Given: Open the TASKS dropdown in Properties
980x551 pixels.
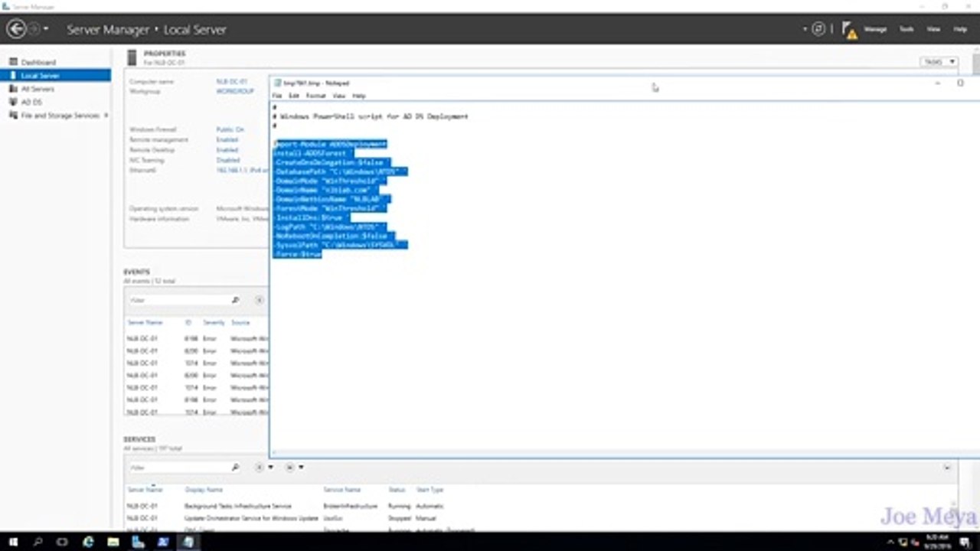Looking at the screenshot, I should click(x=939, y=61).
